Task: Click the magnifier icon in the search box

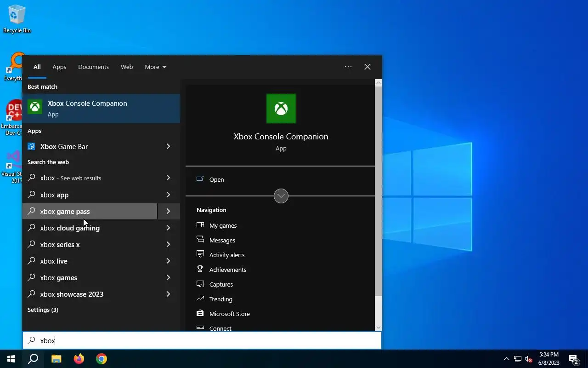Action: (31, 340)
